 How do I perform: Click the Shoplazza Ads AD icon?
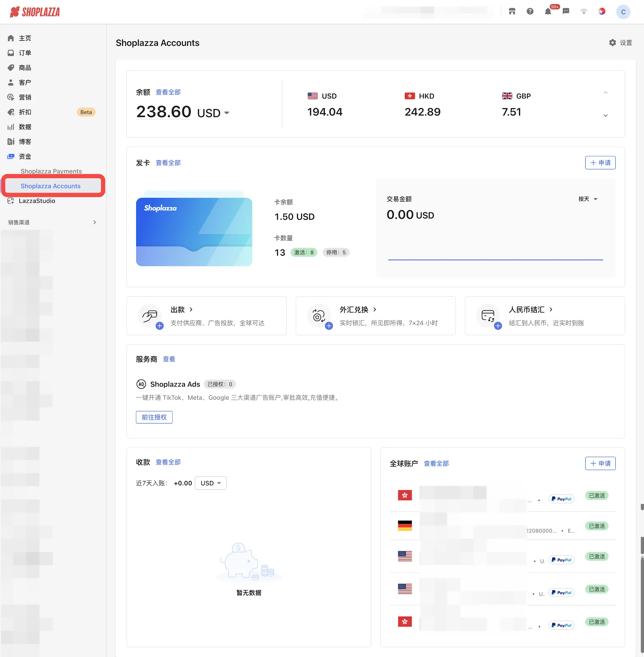pos(141,384)
